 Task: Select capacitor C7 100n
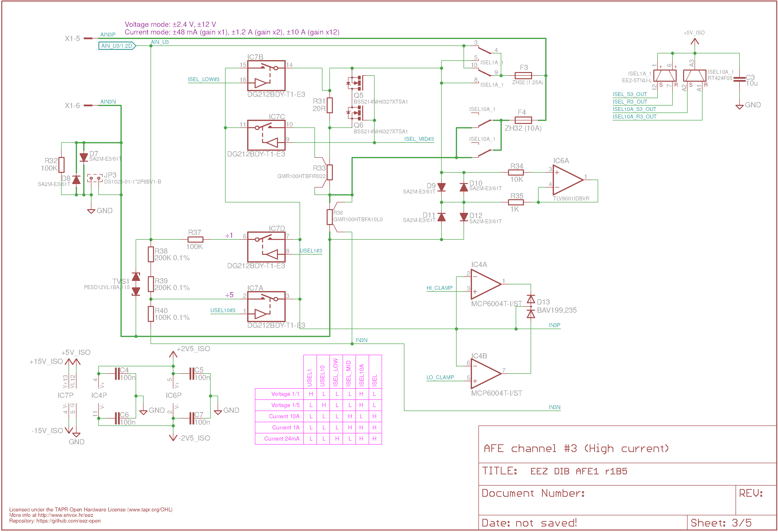192,418
